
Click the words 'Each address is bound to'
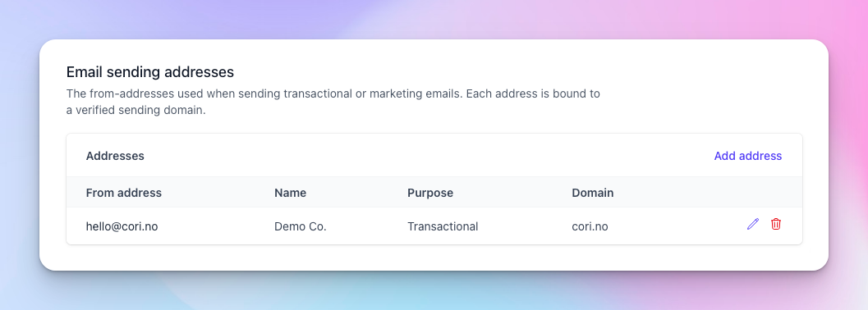point(533,94)
